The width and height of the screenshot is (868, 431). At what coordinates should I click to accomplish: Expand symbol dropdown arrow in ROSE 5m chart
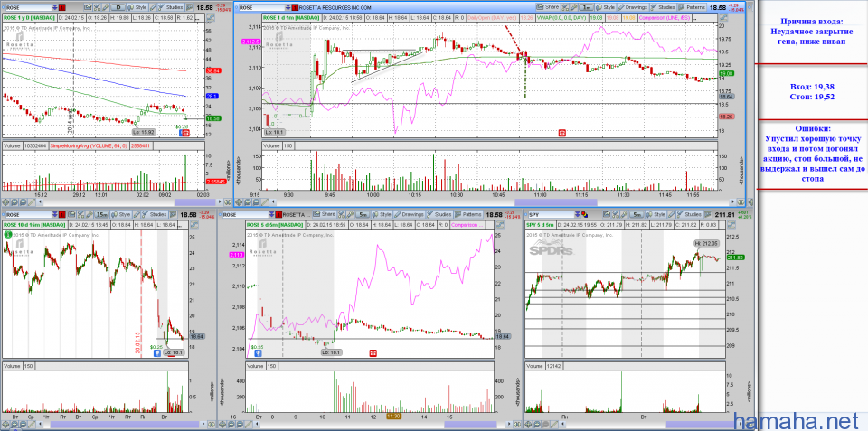tap(272, 215)
